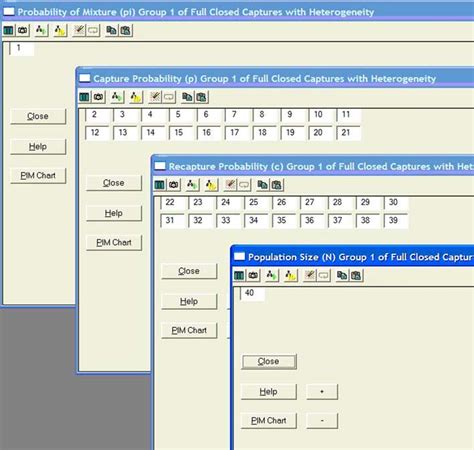The image size is (474, 450).
Task: Open PIM Chart from the Population Size window
Action: [x=269, y=421]
